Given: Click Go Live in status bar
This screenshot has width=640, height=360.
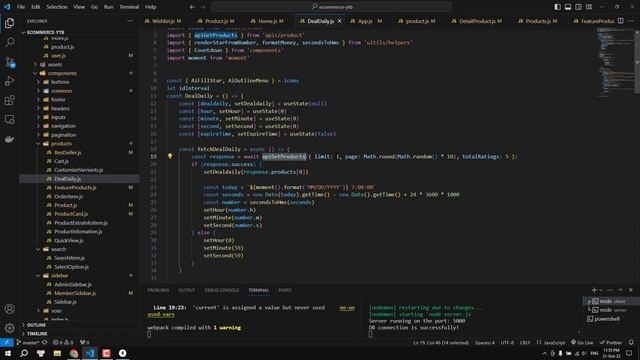Looking at the screenshot, I should click(x=582, y=342).
